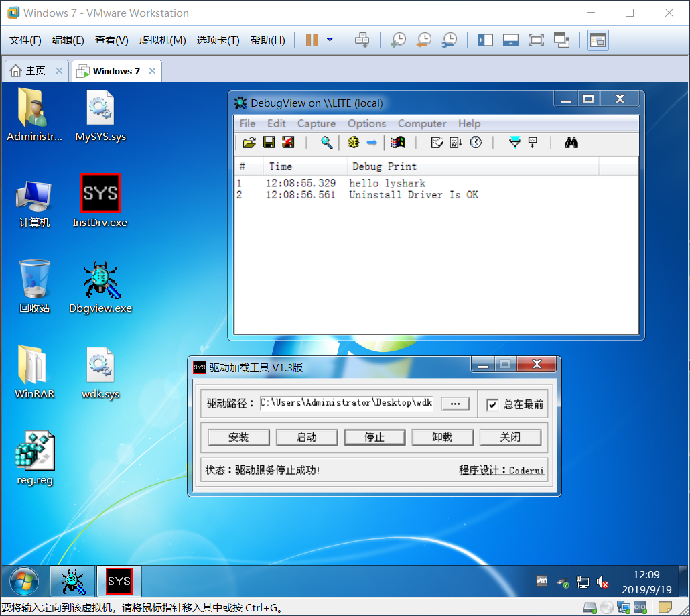Click Send Ctrl+Alt+Del icon in VMware toolbar
690x616 pixels.
coord(362,40)
